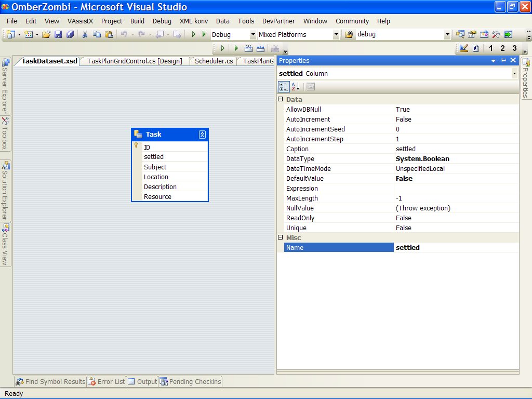Close the Properties panel
The height and width of the screenshot is (399, 532).
click(513, 60)
